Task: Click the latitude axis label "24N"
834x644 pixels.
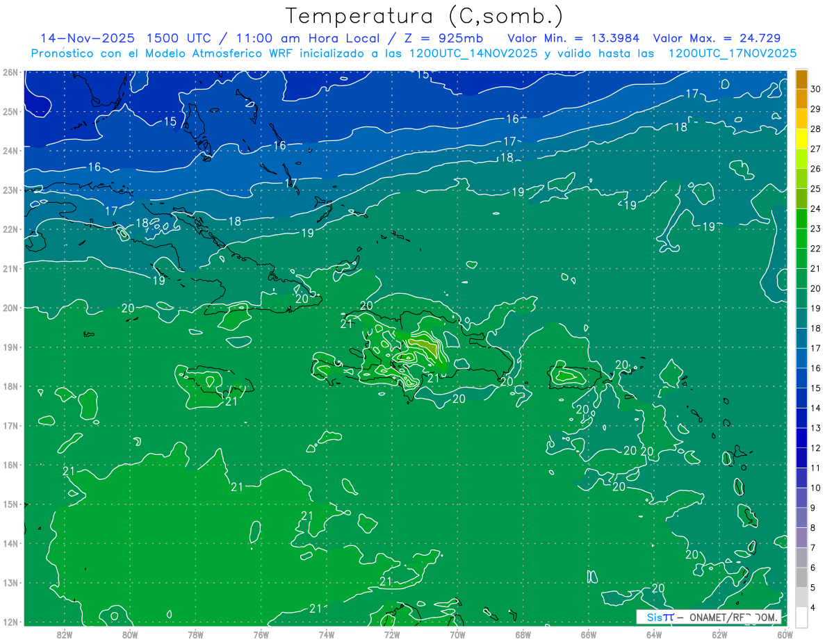Action: pyautogui.click(x=10, y=151)
